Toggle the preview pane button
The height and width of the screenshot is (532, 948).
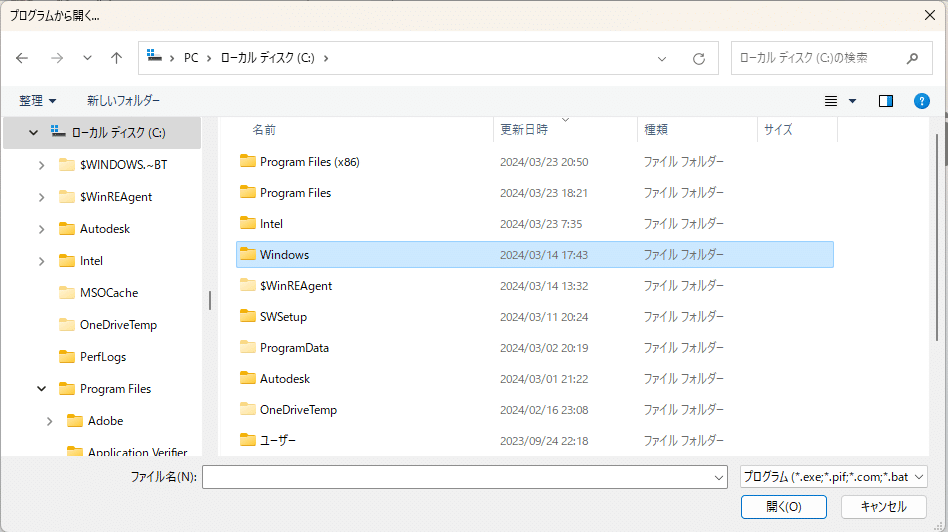[886, 101]
